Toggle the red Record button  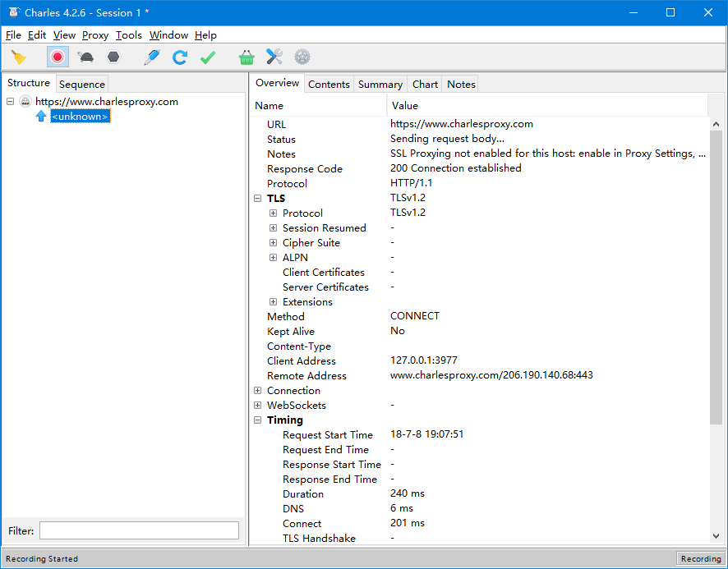(58, 57)
